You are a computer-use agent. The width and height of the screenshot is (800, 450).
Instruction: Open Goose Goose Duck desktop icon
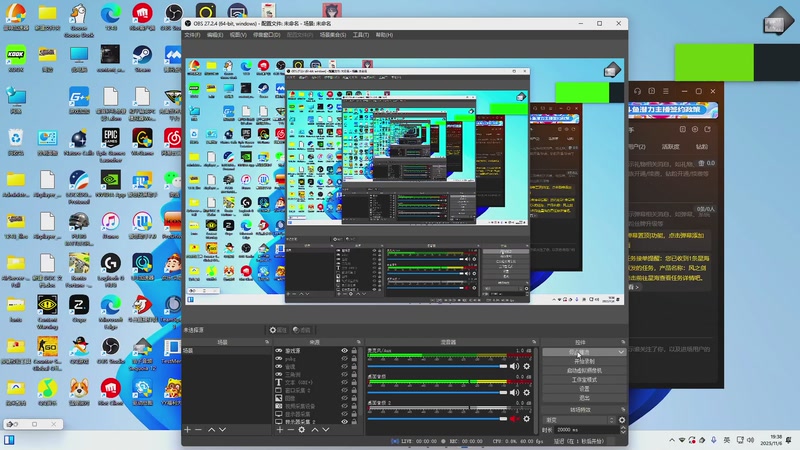pyautogui.click(x=79, y=21)
